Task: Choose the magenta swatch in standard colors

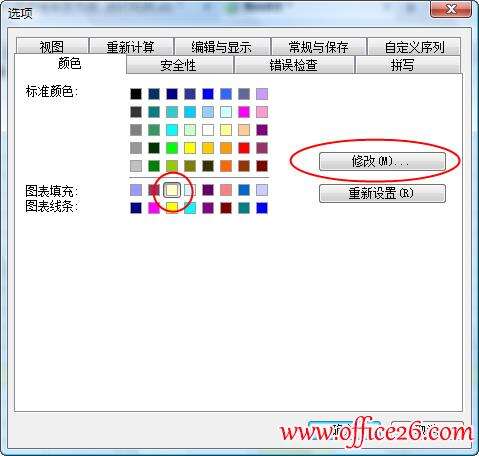Action: click(x=244, y=112)
